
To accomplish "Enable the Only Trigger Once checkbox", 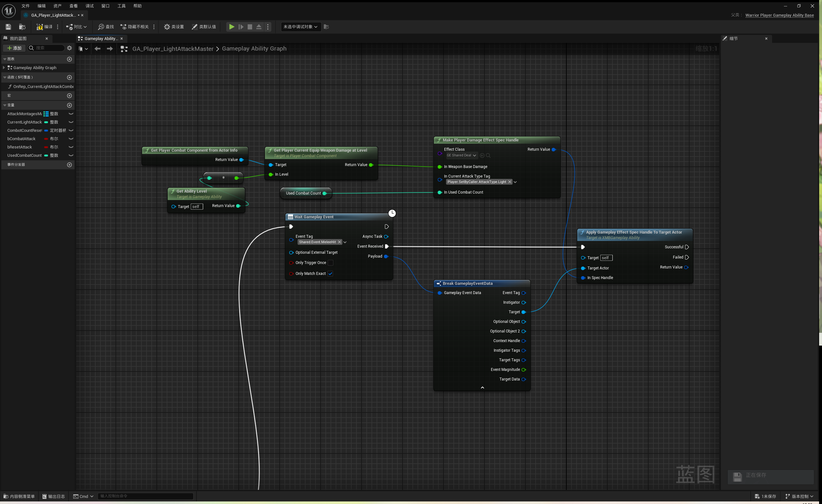I will (x=330, y=263).
